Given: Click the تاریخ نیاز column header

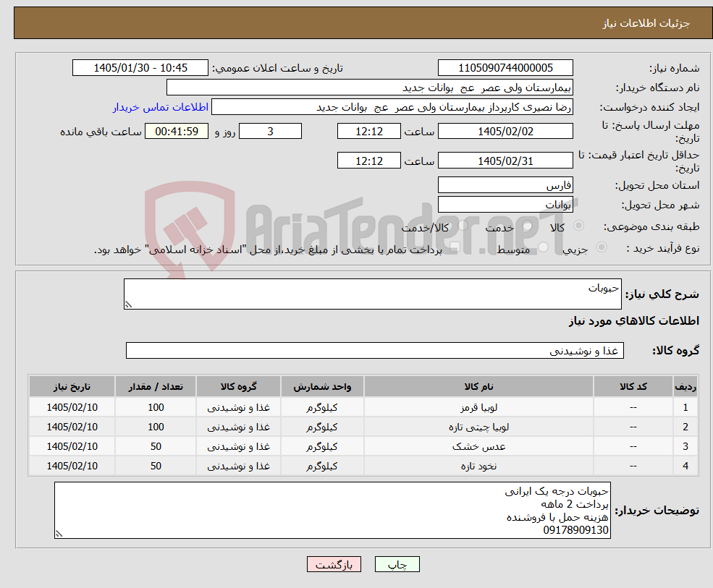Looking at the screenshot, I should [x=72, y=386].
